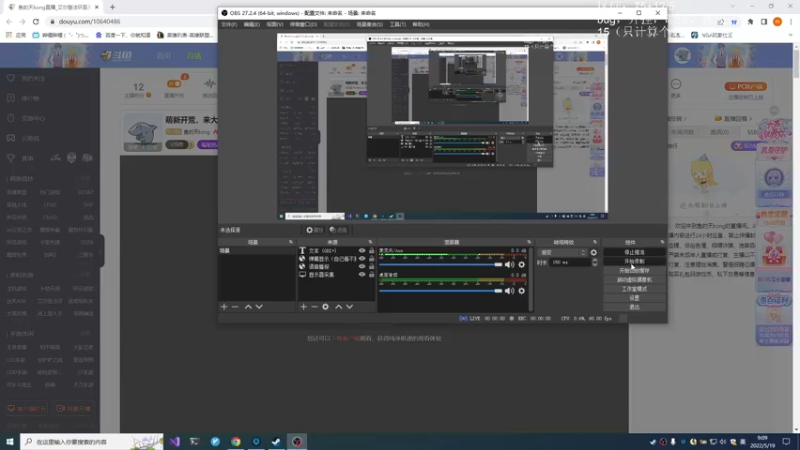
Task: Toggle lock on 文本 (GDI+) source
Action: (x=371, y=251)
